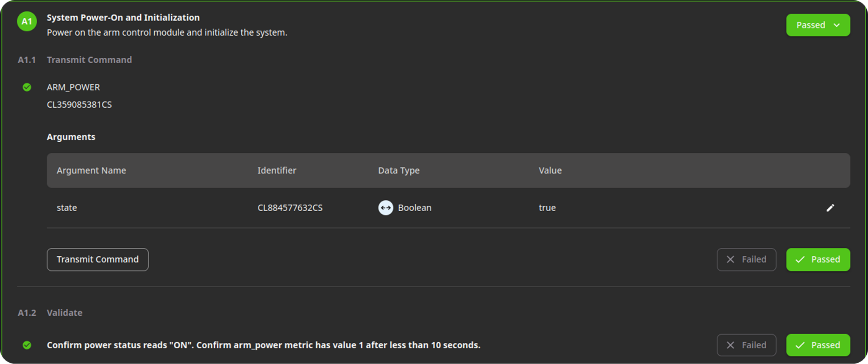Click the Transmit Command button
Image resolution: width=868 pixels, height=364 pixels.
pyautogui.click(x=97, y=260)
